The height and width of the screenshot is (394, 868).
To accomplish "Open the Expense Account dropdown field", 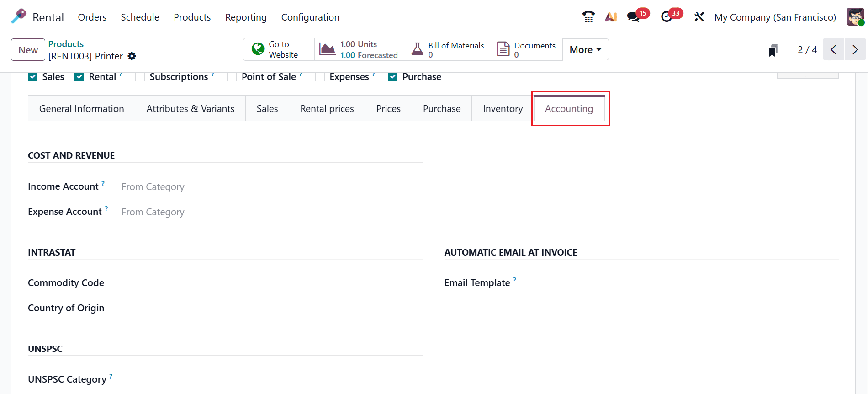I will tap(272, 212).
